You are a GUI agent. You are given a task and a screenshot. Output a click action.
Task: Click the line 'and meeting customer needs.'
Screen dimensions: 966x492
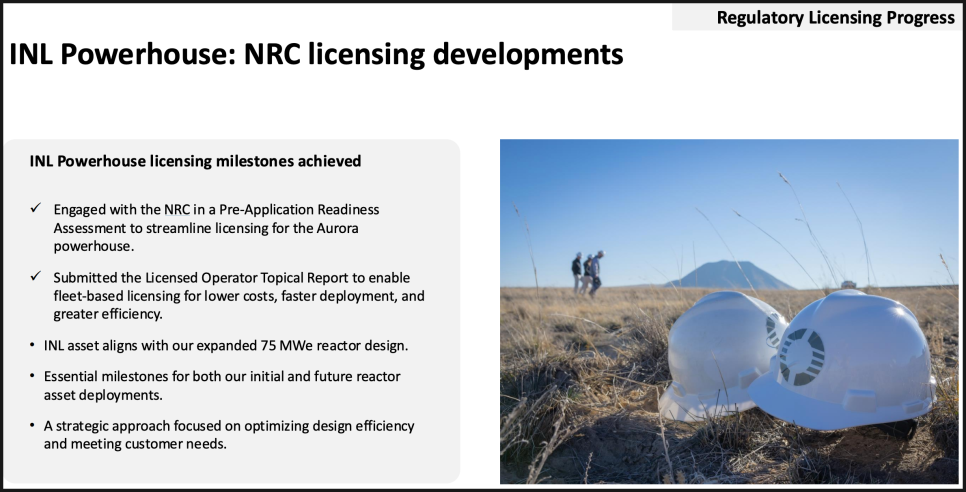135,443
